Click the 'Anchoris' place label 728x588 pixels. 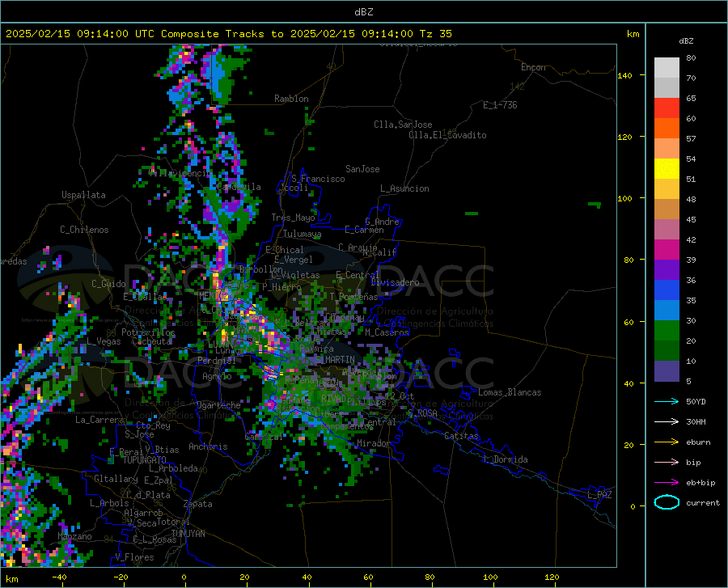[208, 446]
